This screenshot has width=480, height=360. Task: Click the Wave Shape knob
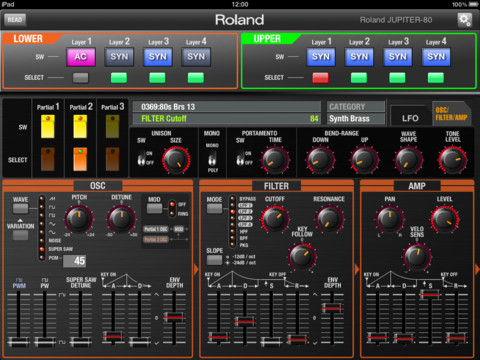click(x=408, y=160)
